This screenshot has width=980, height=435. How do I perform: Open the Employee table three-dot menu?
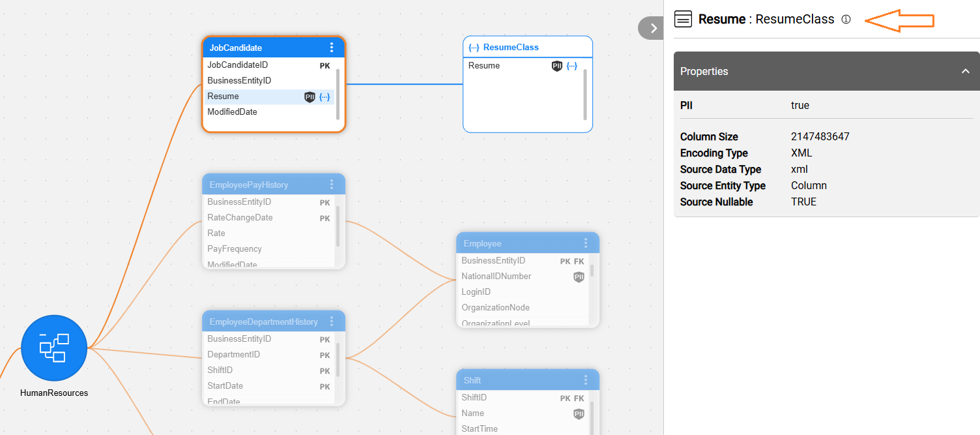(586, 243)
